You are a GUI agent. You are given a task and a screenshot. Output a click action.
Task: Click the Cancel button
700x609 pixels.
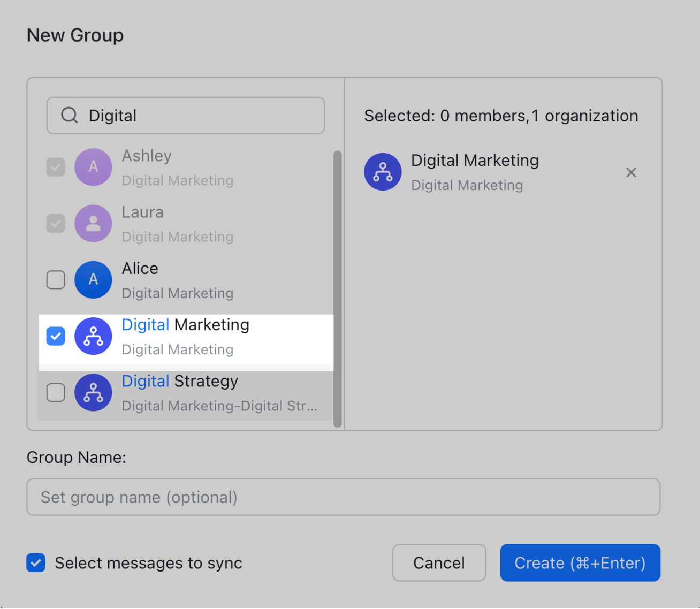tap(438, 562)
